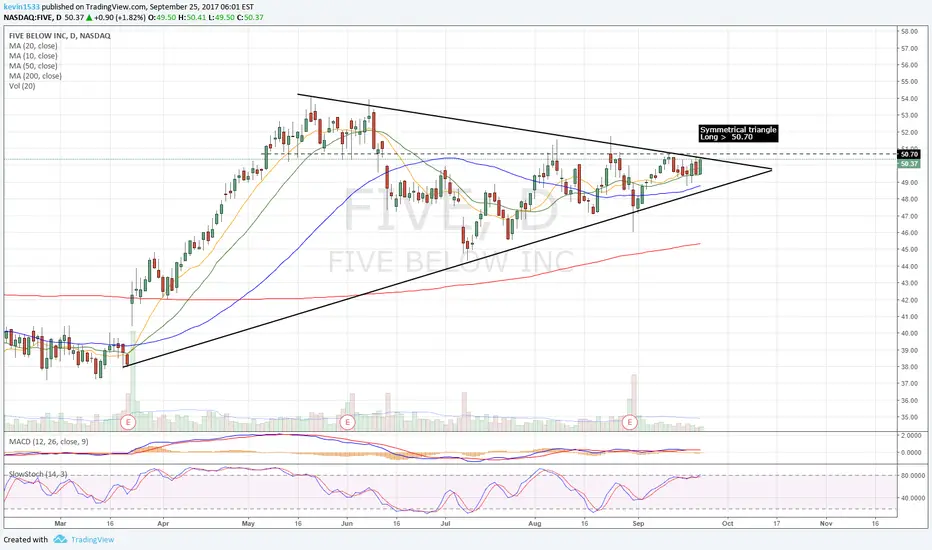Viewport: 932px width, 550px height.
Task: Click the C:50.37 close value
Action: pyautogui.click(x=250, y=17)
